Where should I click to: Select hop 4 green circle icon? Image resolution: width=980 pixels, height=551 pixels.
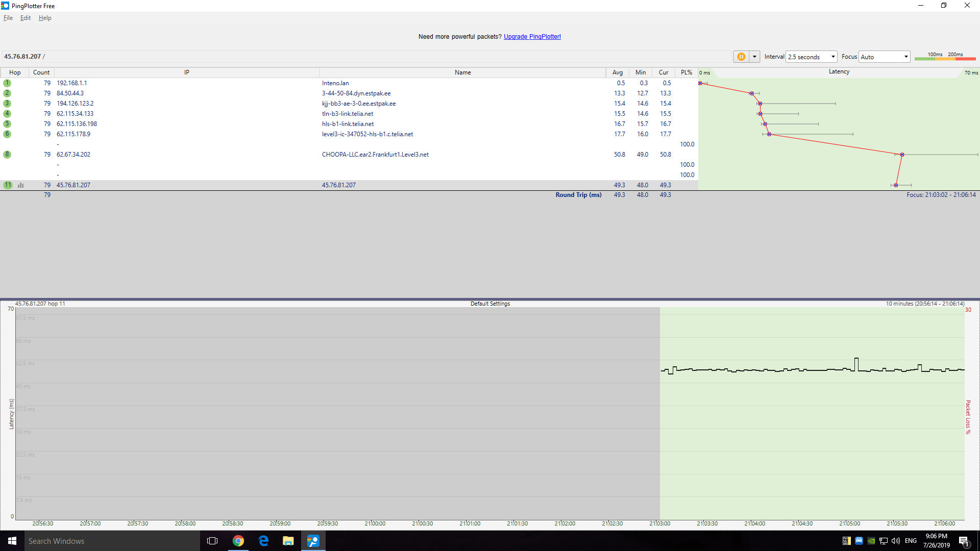click(7, 114)
